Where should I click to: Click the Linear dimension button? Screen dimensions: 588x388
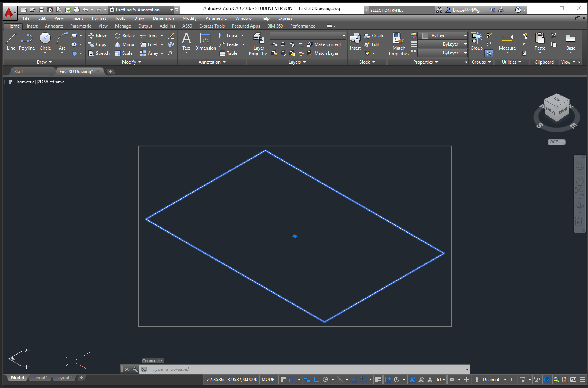229,36
